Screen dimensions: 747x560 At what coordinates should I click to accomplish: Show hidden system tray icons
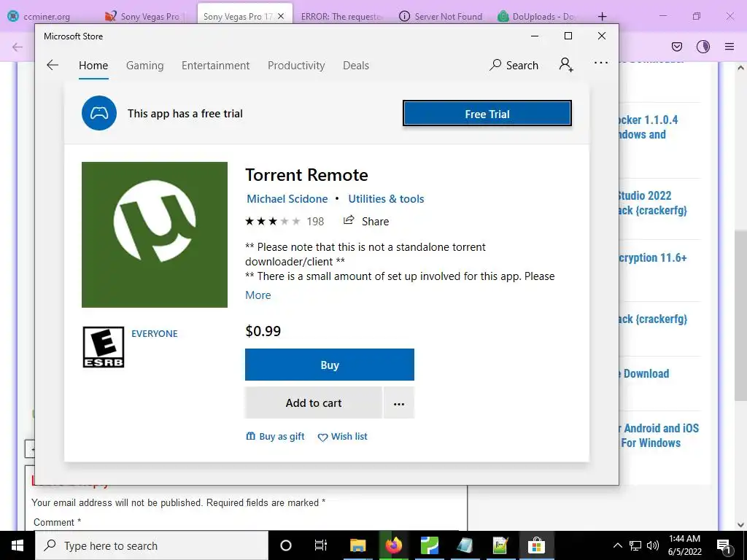(x=617, y=545)
